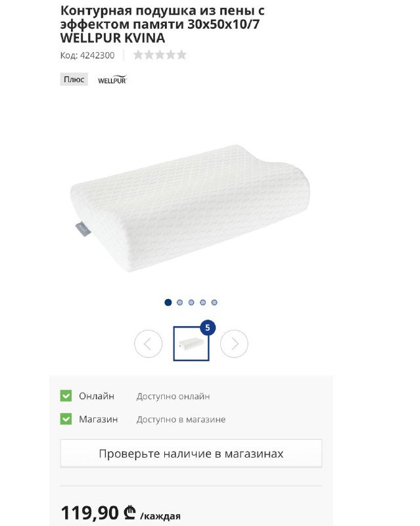Select the first carousel dot indicator
420x526 pixels.
168,302
